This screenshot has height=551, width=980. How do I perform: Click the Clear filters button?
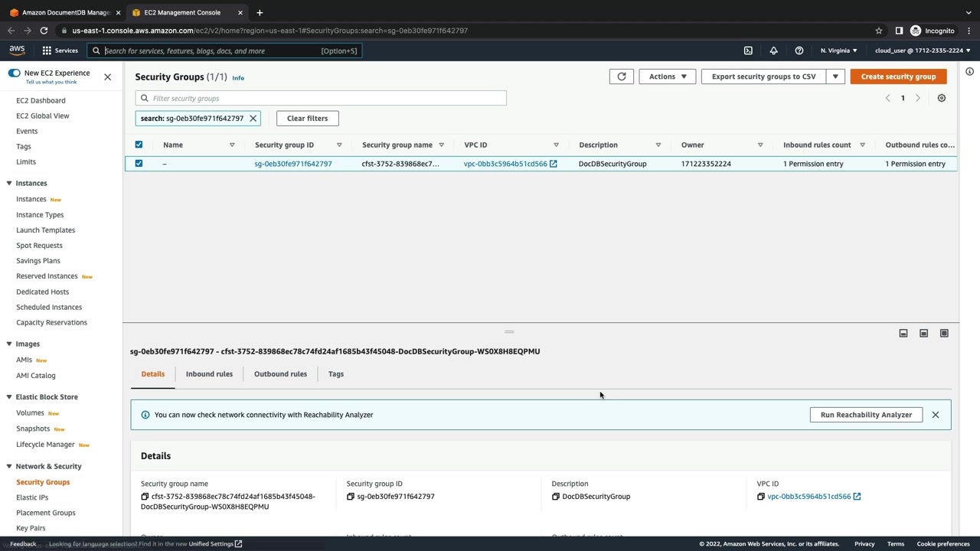tap(307, 119)
